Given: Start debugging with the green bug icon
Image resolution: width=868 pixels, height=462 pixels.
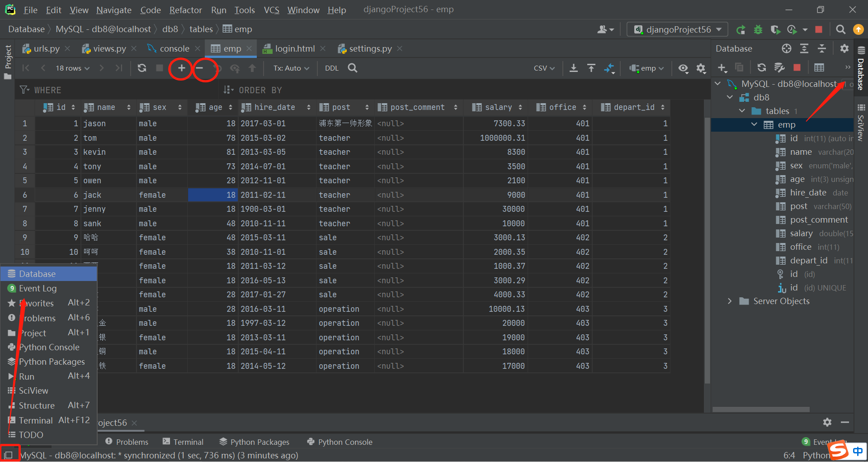Looking at the screenshot, I should click(x=758, y=30).
